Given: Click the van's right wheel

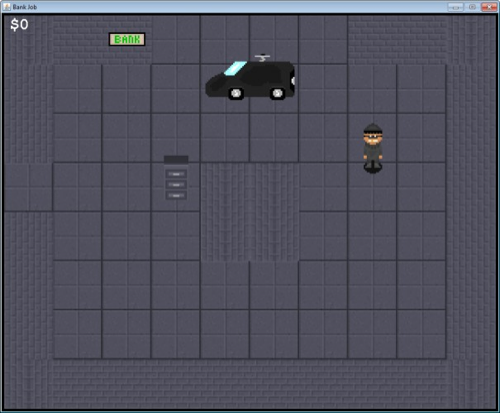Looking at the screenshot, I should pyautogui.click(x=277, y=93).
